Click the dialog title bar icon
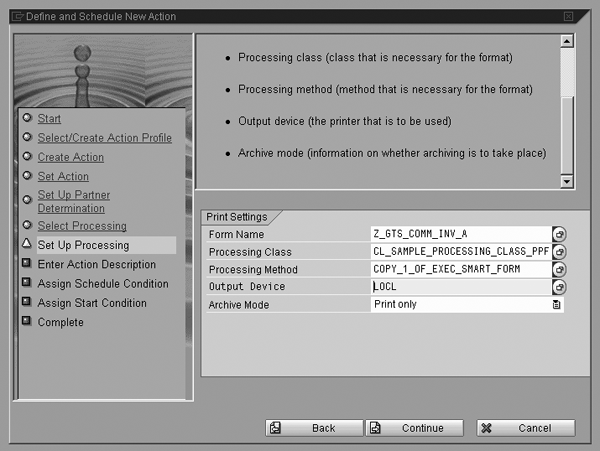 (x=11, y=16)
